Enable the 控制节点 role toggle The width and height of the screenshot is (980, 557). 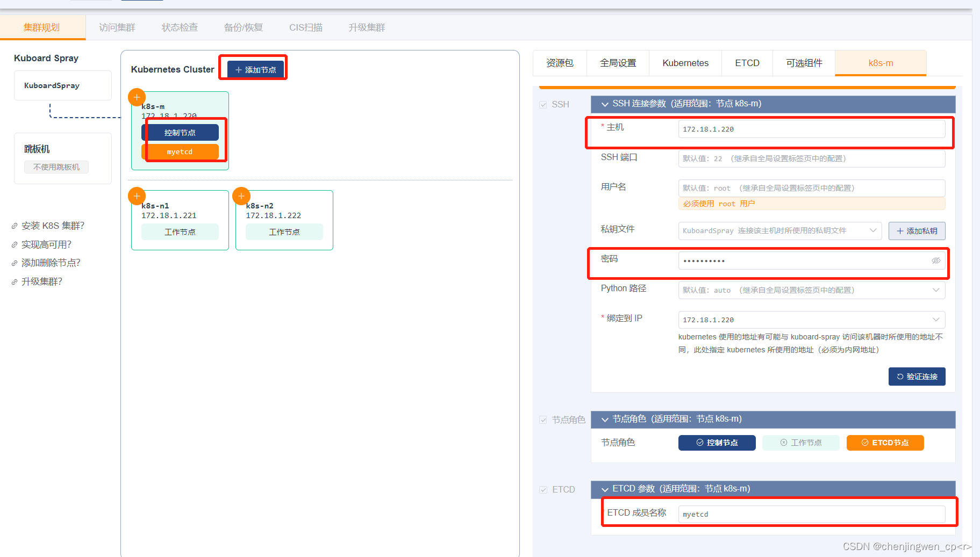click(717, 443)
